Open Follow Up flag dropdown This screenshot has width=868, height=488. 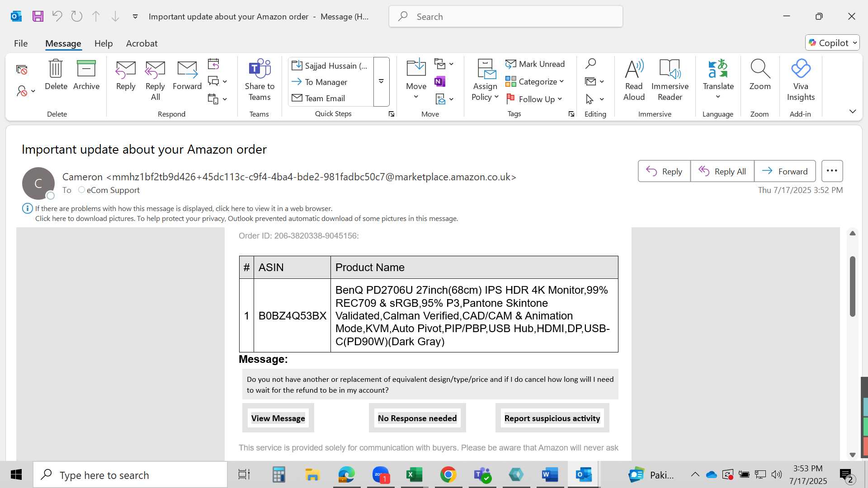pos(534,99)
